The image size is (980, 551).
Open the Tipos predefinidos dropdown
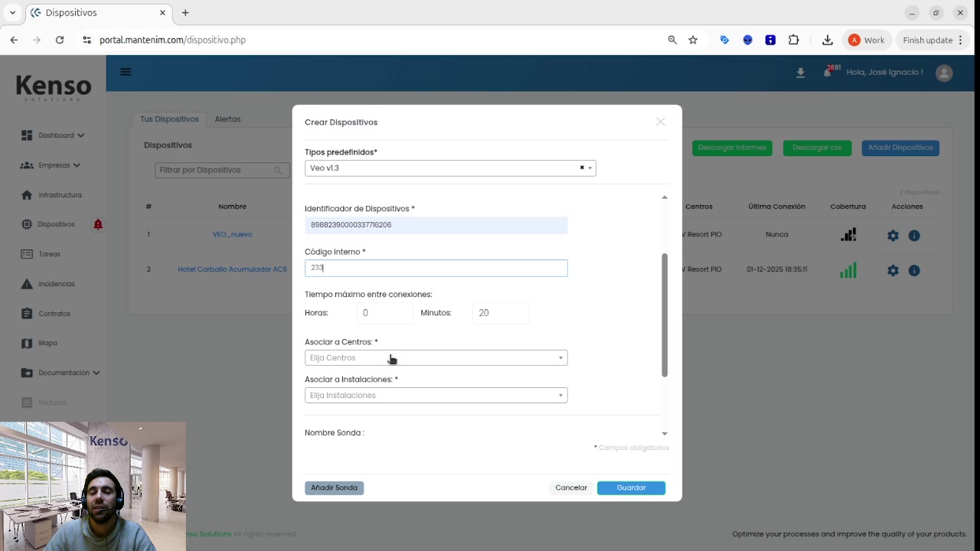point(590,168)
